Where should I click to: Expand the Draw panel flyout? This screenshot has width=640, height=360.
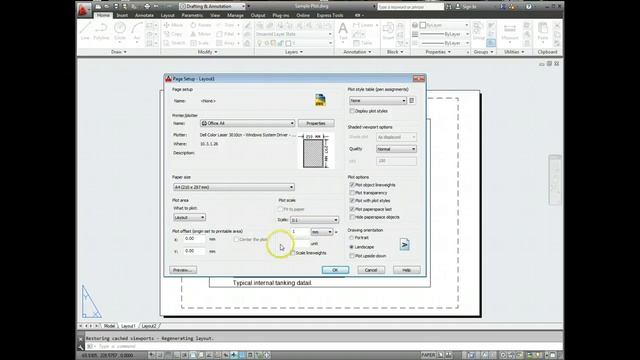tap(119, 52)
